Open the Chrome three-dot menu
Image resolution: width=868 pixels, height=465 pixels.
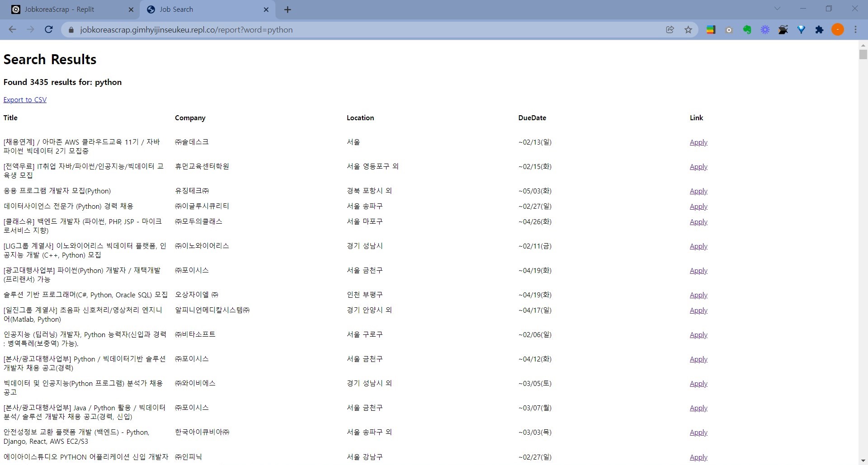click(x=855, y=30)
